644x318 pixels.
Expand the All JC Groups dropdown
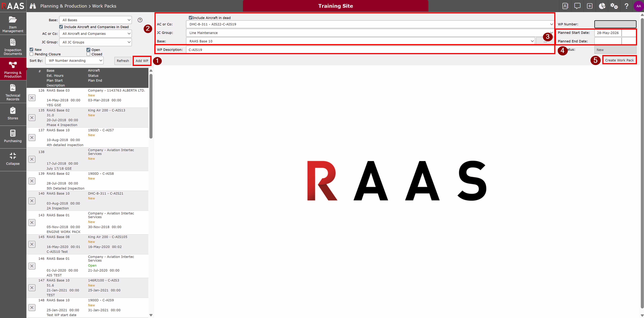(x=95, y=42)
